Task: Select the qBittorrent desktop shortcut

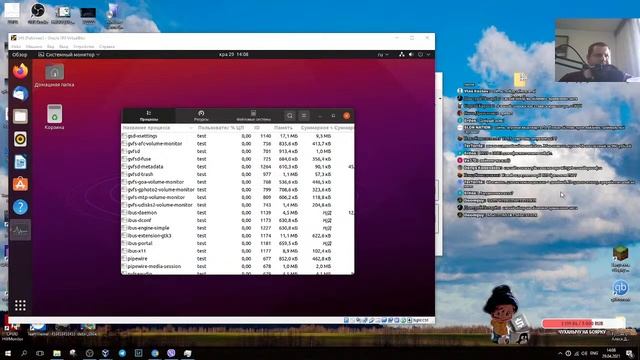Action: (620, 291)
